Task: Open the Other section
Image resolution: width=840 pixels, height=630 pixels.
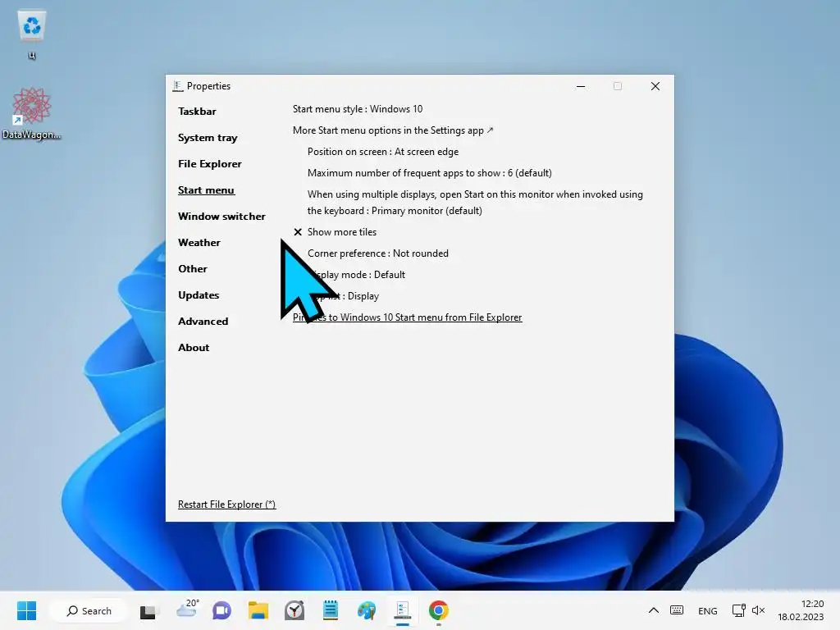Action: pos(192,269)
